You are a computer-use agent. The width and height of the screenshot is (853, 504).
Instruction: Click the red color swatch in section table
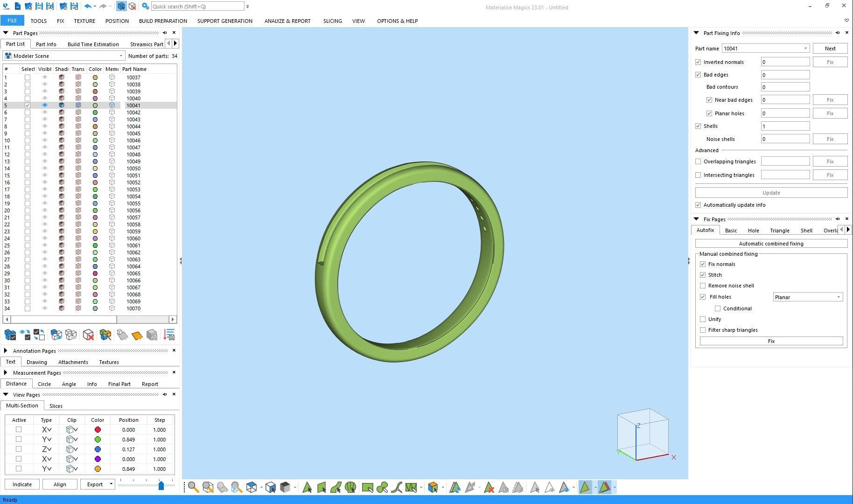[98, 430]
